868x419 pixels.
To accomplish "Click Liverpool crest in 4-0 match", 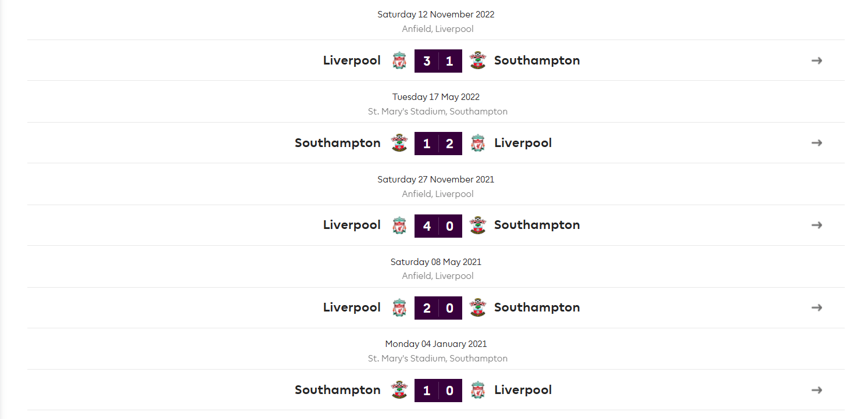I will tap(399, 225).
